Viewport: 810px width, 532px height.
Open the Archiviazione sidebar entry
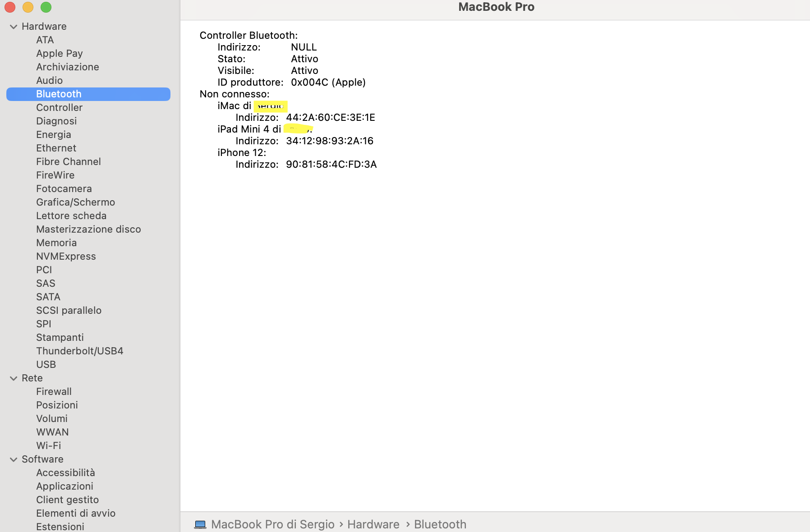(68, 67)
